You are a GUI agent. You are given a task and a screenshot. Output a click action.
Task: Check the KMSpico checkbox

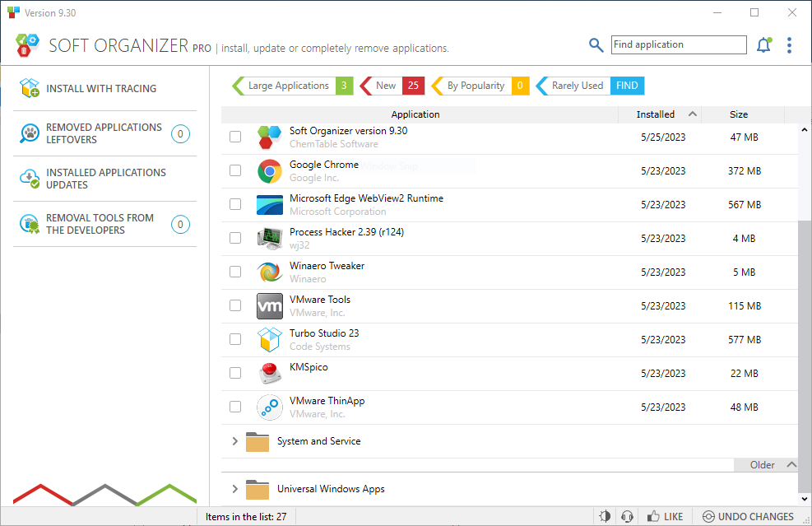[x=235, y=372]
